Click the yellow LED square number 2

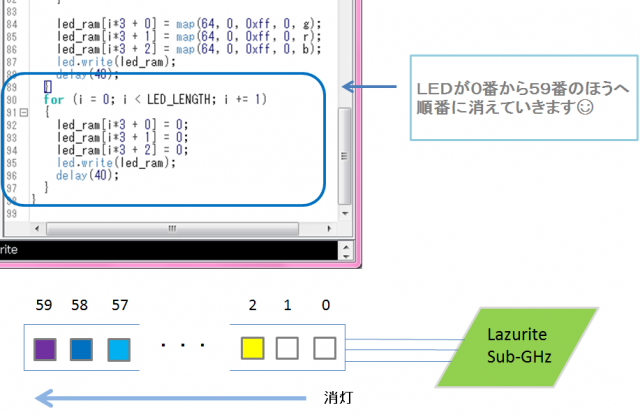click(x=253, y=348)
